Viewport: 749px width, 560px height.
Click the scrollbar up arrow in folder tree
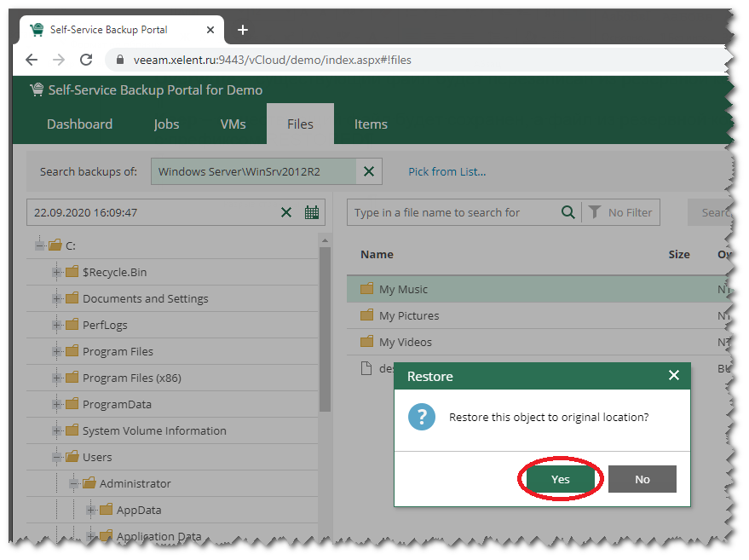325,240
